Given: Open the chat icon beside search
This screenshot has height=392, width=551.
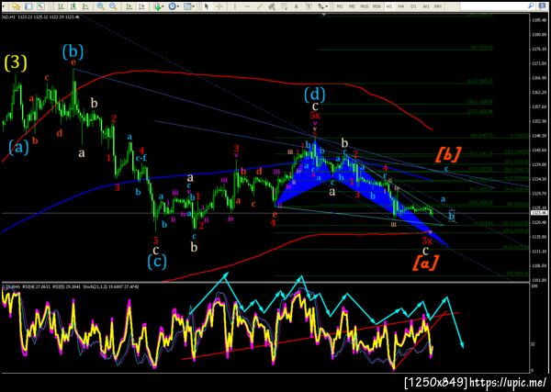Looking at the screenshot, I should [542, 6].
